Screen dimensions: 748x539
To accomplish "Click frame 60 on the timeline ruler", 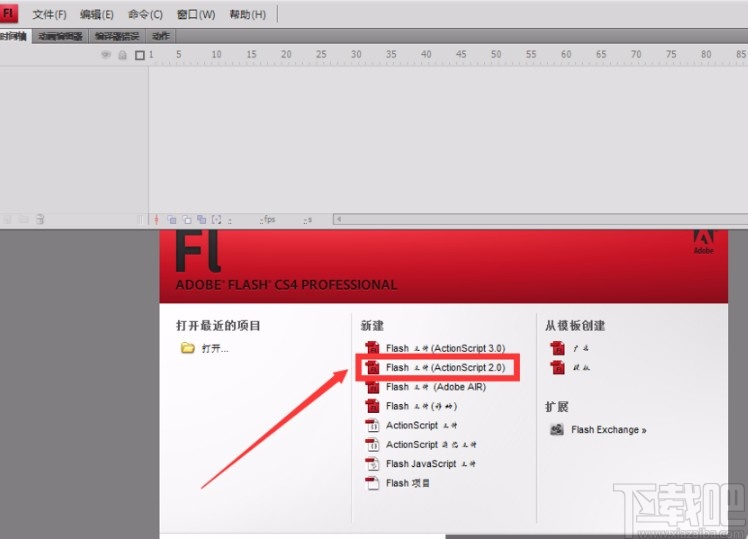I will pos(566,54).
